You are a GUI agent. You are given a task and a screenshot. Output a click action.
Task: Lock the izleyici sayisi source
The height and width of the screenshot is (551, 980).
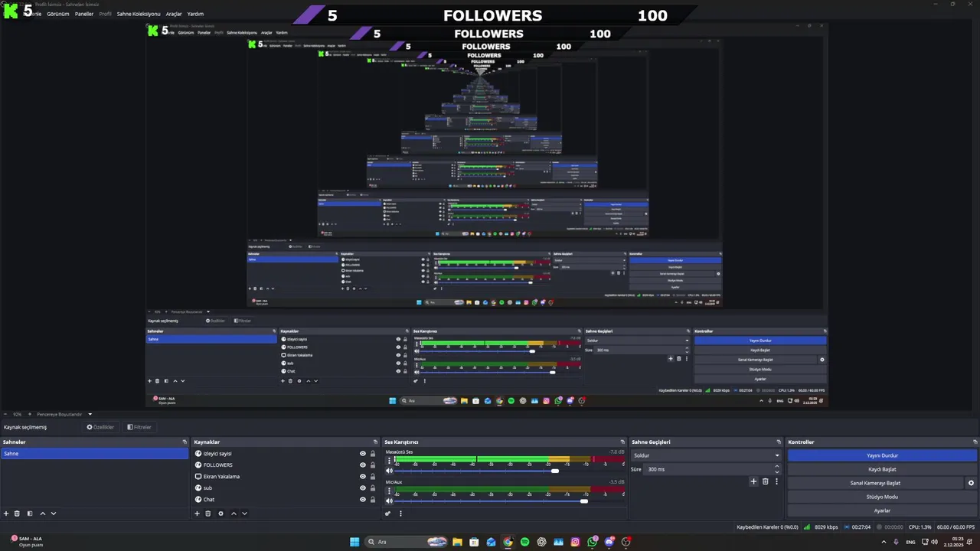373,454
